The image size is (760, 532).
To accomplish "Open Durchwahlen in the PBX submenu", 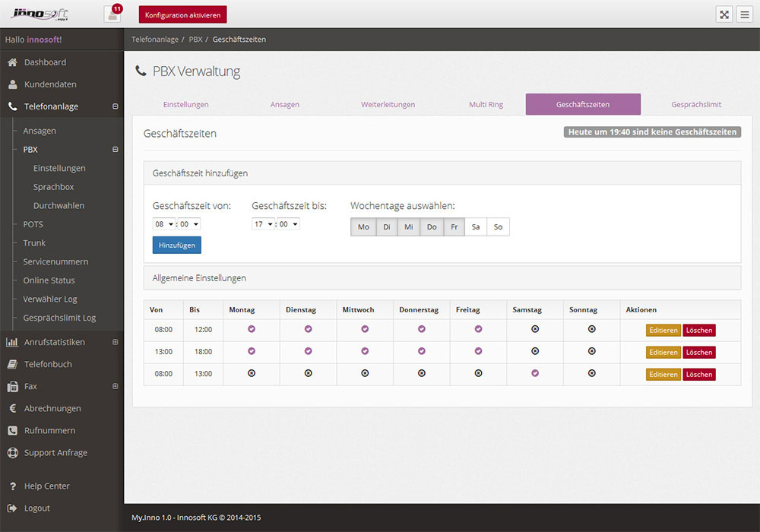I will [59, 205].
